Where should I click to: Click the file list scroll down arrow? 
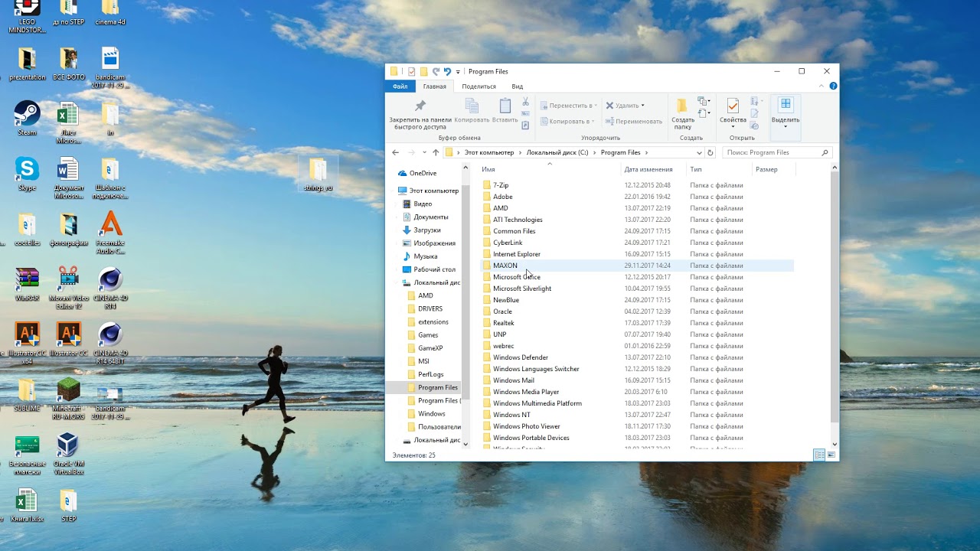(834, 444)
